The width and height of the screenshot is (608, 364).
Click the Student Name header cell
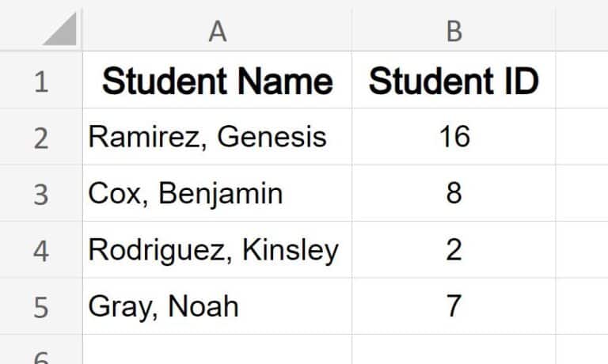click(218, 80)
